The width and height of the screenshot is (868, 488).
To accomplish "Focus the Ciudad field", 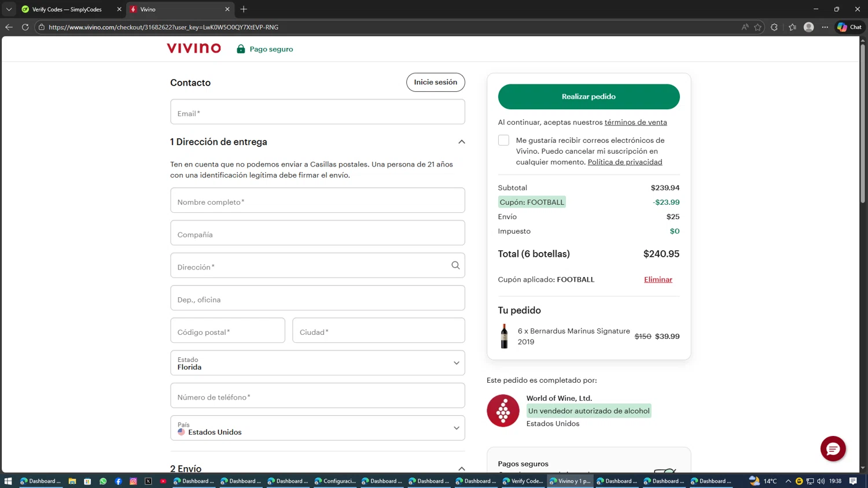I will (378, 330).
